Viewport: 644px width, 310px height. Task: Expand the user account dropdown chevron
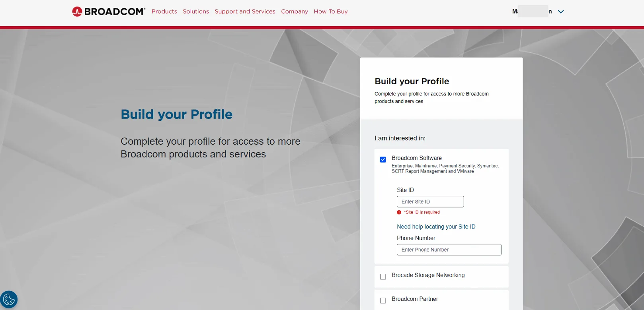tap(561, 12)
